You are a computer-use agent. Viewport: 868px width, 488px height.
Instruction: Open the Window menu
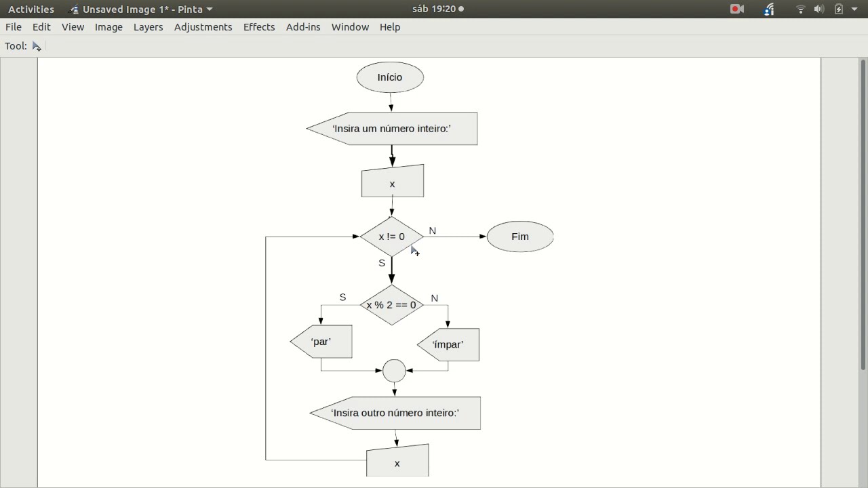350,27
